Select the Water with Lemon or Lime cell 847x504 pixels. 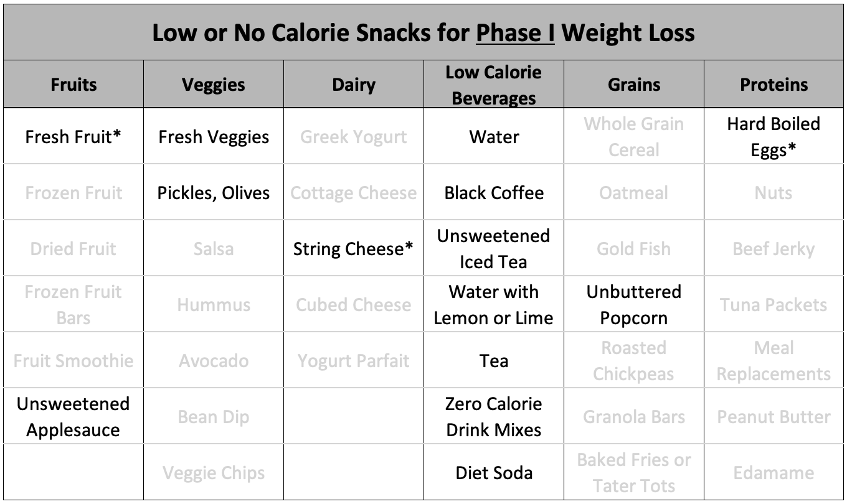(494, 305)
